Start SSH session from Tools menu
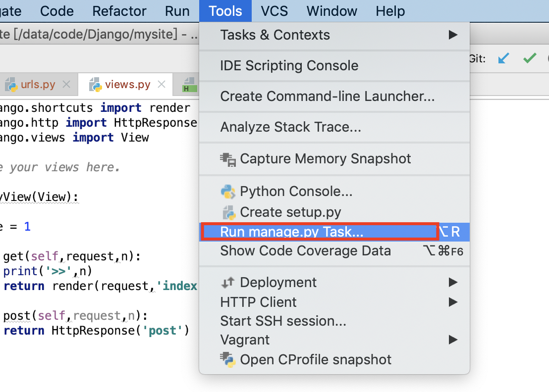The image size is (549, 392). (283, 321)
